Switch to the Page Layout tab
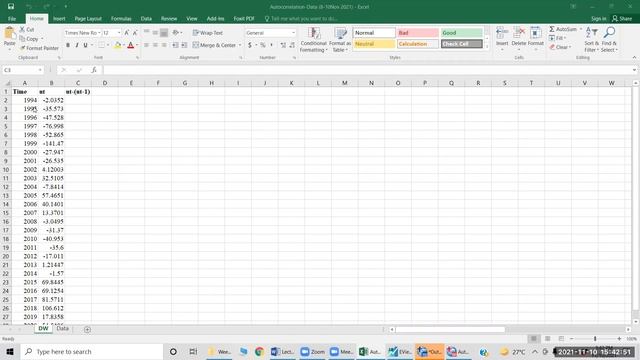 click(x=88, y=19)
